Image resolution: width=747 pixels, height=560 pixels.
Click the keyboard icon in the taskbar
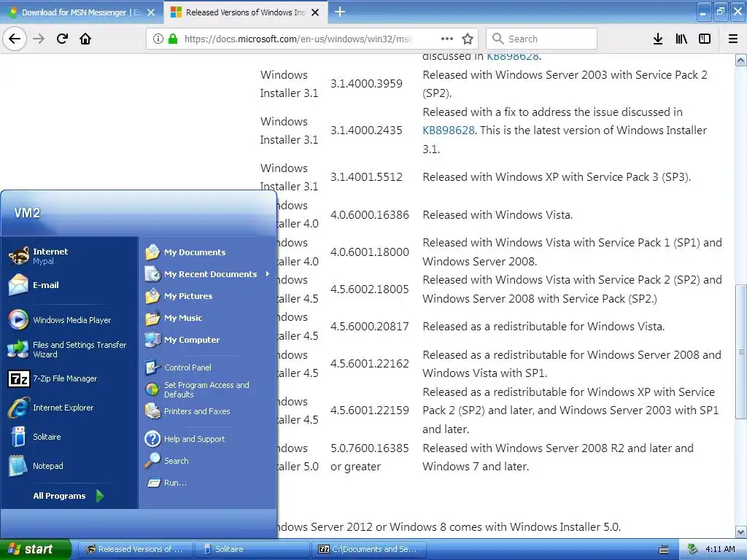click(x=664, y=550)
